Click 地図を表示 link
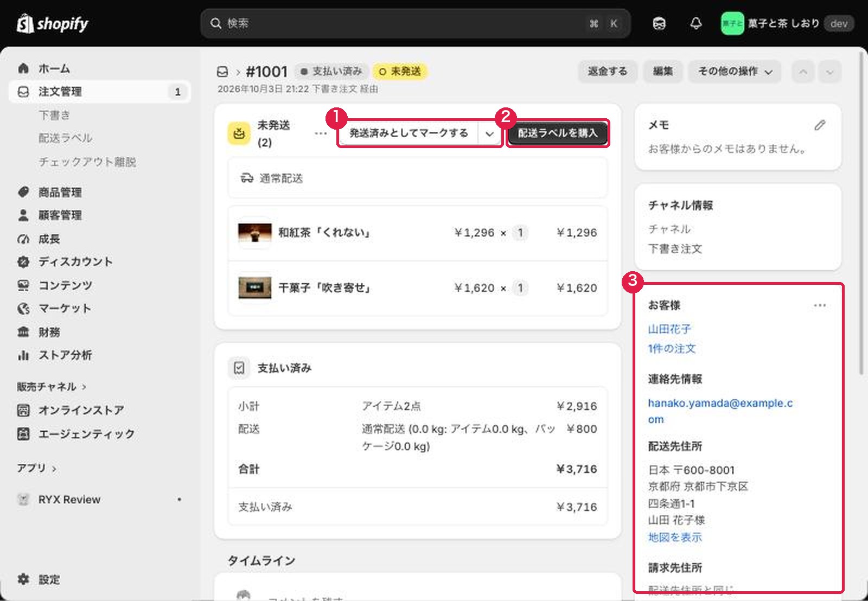Screen dimensions: 868x601 tap(675, 537)
